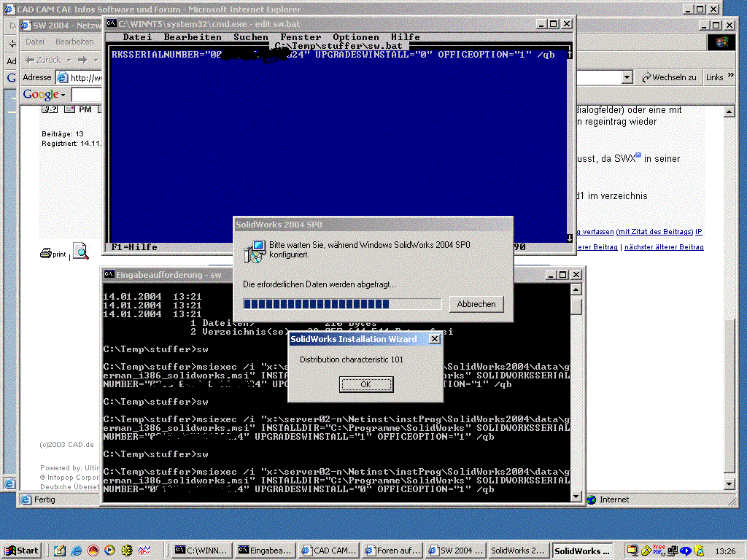The width and height of the screenshot is (747, 560).
Task: Click the Free PDF tray icon
Action: (x=659, y=551)
